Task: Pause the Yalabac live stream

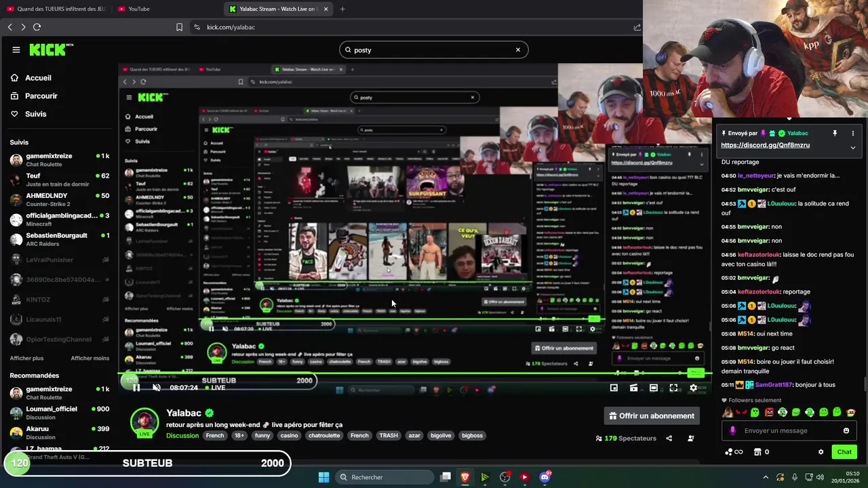Action: coord(136,388)
